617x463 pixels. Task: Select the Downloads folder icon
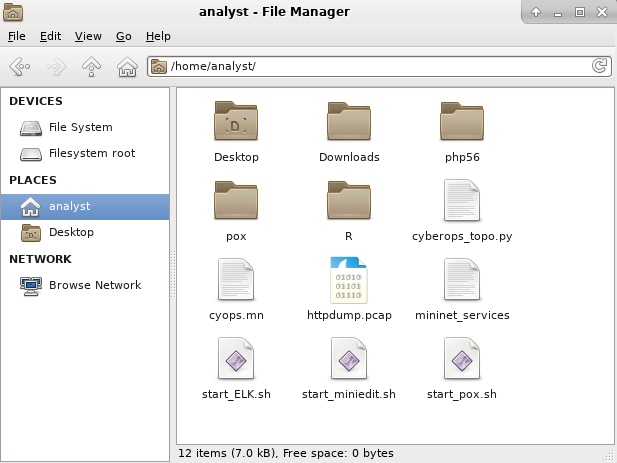tap(349, 121)
